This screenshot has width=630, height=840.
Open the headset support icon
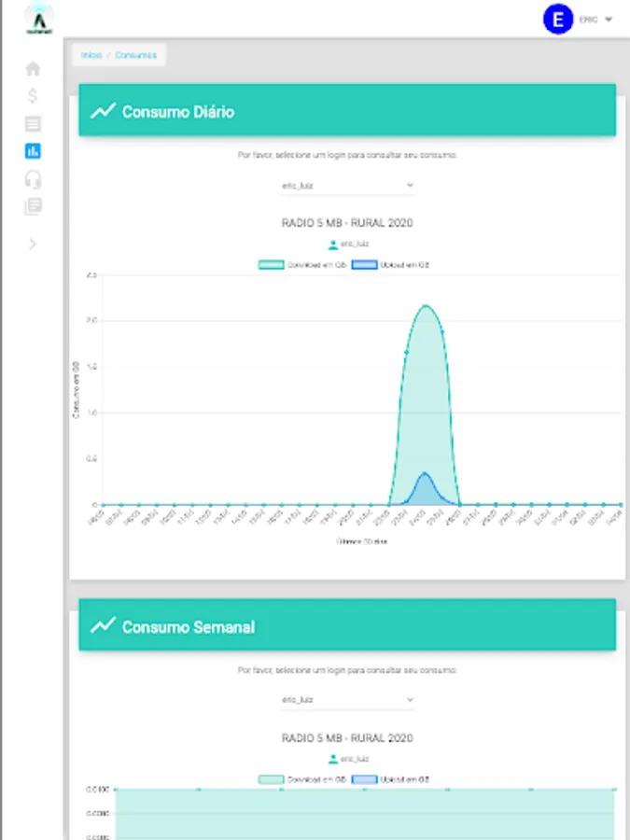pos(33,179)
